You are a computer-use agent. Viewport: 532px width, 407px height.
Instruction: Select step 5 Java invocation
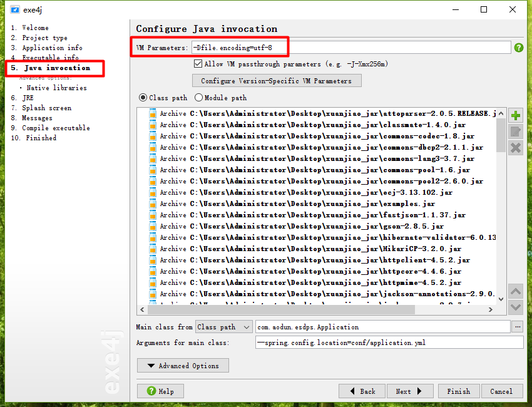[50, 68]
